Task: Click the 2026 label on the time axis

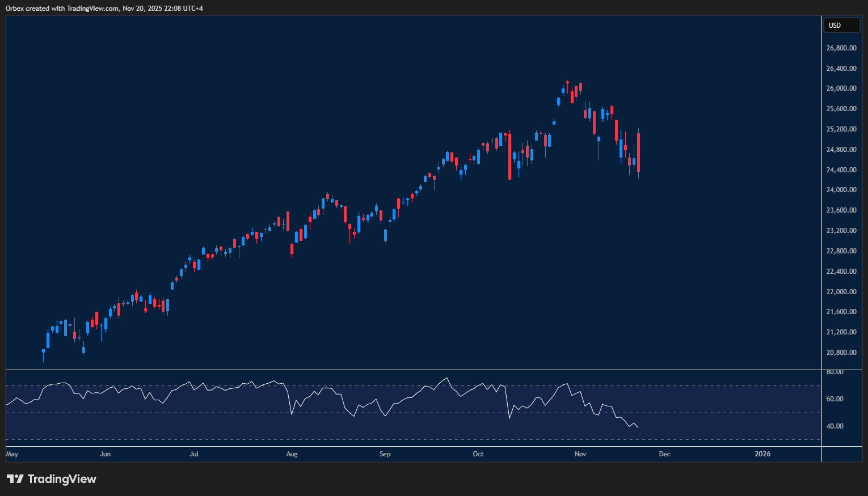Action: tap(762, 453)
